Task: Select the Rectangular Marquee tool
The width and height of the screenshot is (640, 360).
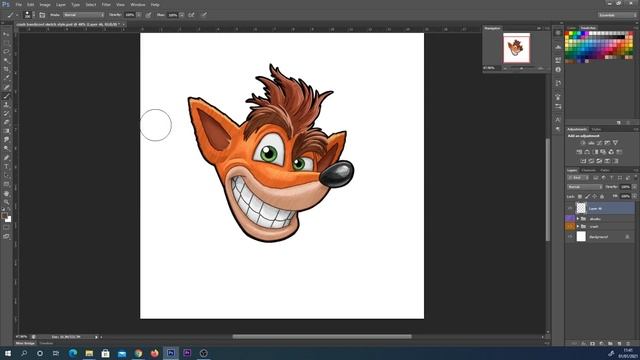Action: point(6,43)
